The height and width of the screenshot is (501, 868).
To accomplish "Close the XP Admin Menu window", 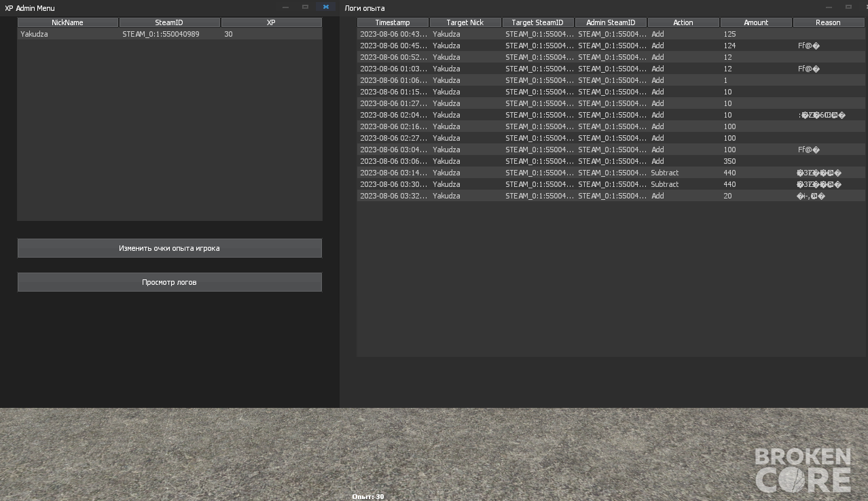I will pyautogui.click(x=326, y=7).
